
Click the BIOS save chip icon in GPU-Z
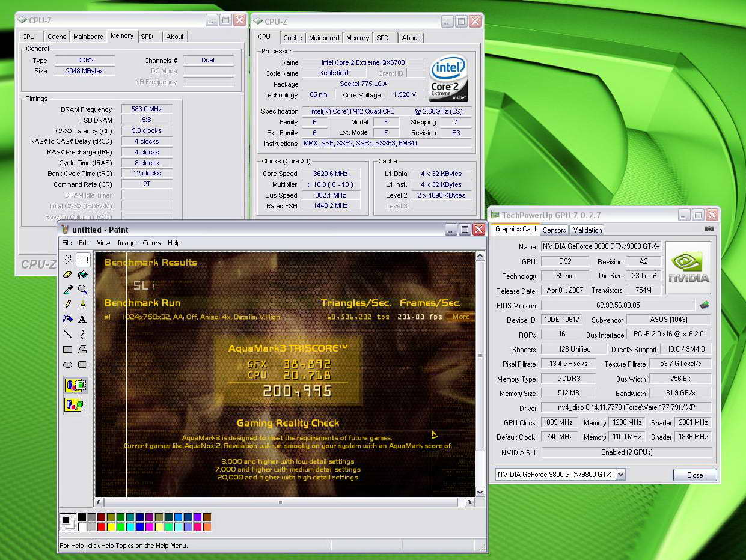click(x=705, y=305)
